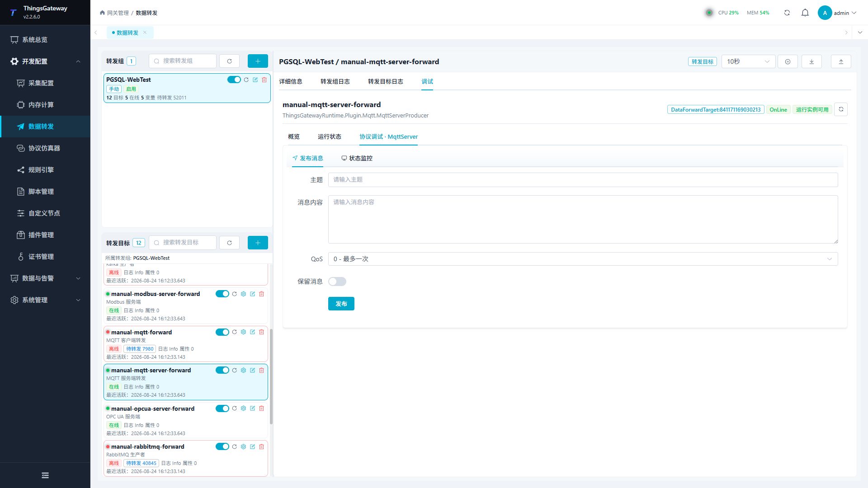The image size is (868, 488).
Task: Switch to the 概览 tab
Action: [294, 136]
